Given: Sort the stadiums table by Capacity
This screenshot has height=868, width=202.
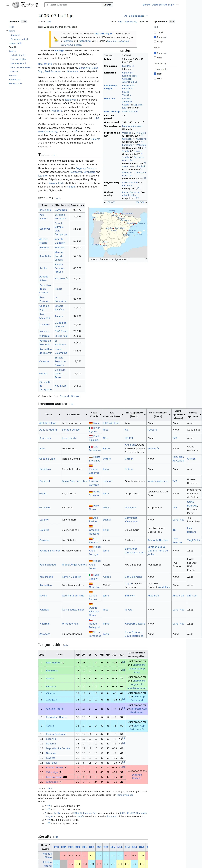Looking at the screenshot, I should pos(77,205).
